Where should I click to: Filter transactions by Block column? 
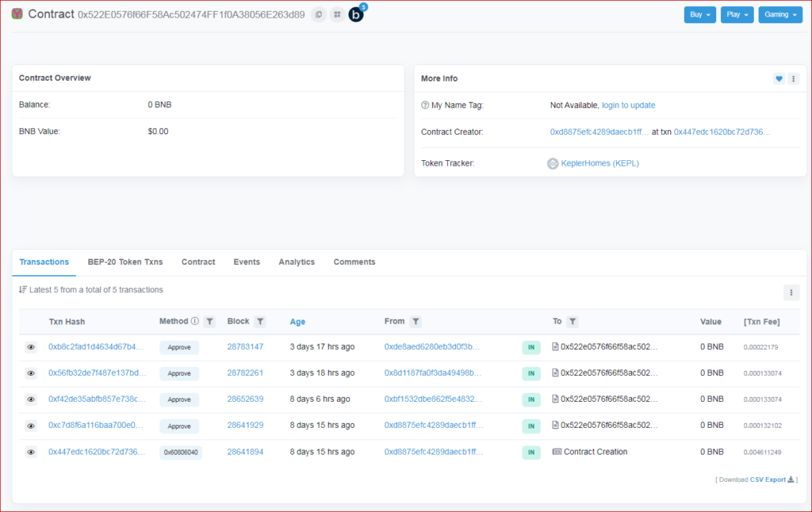click(x=260, y=322)
